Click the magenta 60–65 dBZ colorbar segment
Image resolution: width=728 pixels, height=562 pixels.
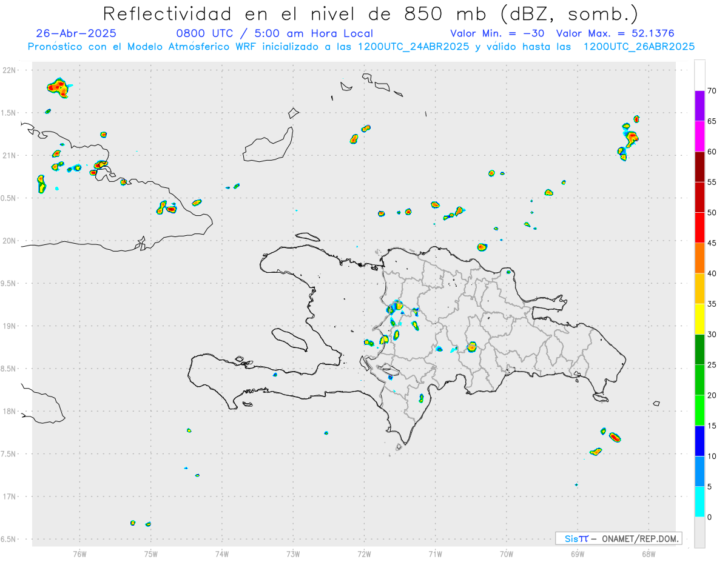699,136
